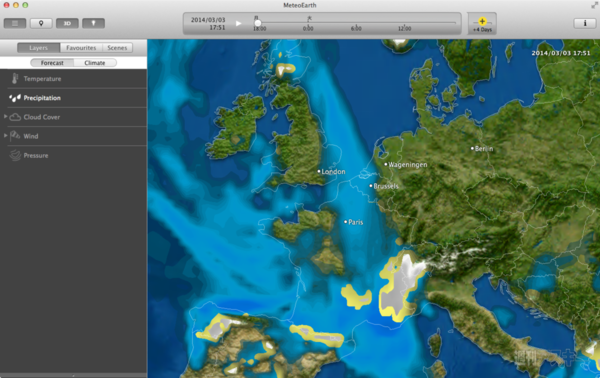Click the timeline slider knob

pyautogui.click(x=258, y=23)
